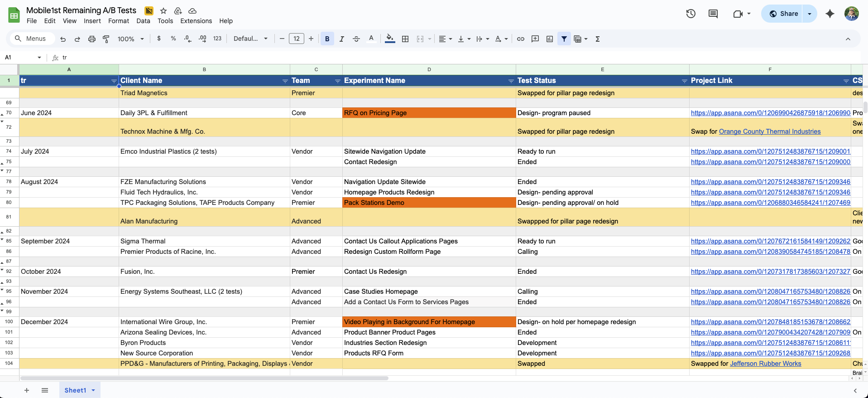Start a video call camera icon
The height and width of the screenshot is (398, 868).
point(738,14)
